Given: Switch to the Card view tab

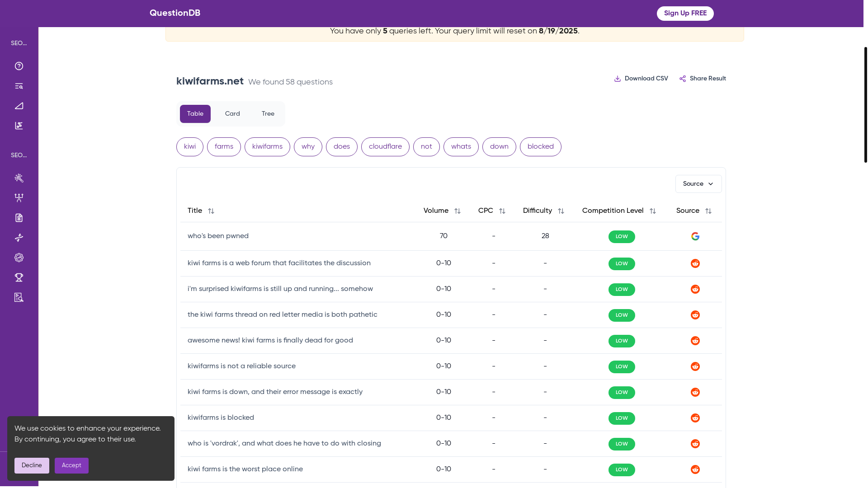Looking at the screenshot, I should point(232,114).
